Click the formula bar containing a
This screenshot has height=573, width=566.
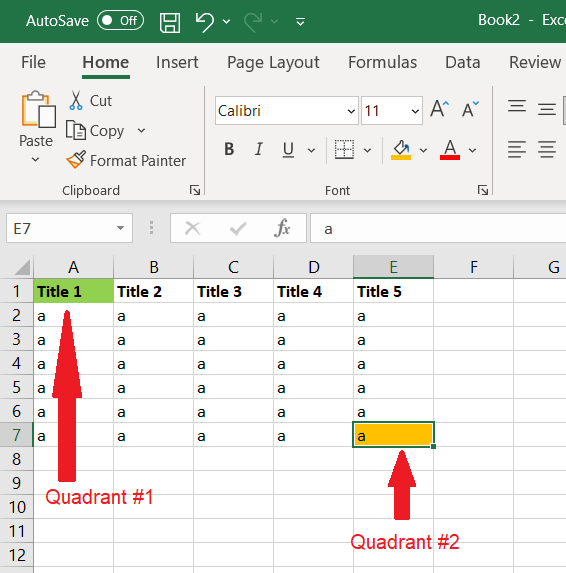[x=438, y=228]
